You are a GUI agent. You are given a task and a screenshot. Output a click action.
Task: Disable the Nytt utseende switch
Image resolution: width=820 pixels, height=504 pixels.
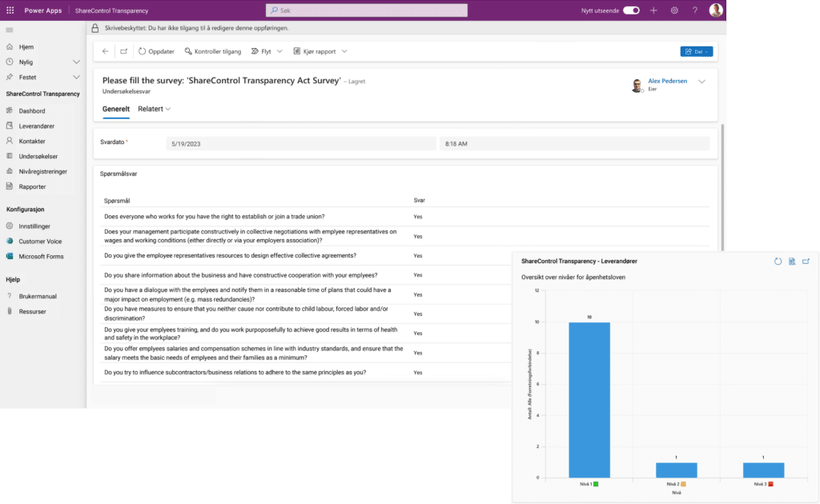[629, 10]
